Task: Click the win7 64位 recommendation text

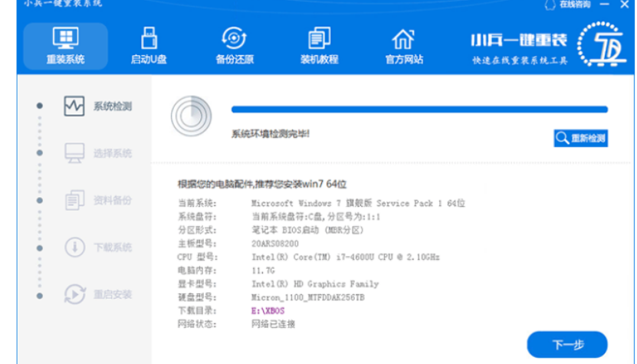Action: (262, 184)
